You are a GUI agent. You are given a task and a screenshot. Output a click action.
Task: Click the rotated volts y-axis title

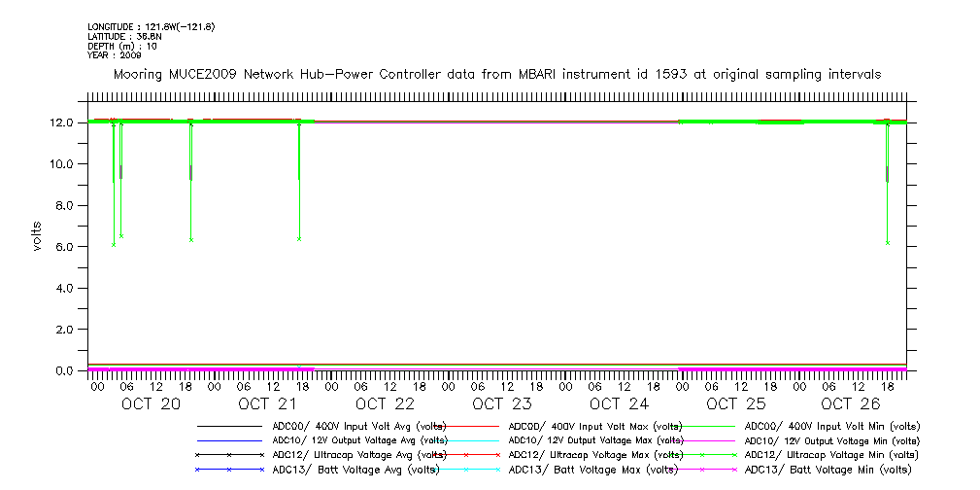[x=37, y=234]
